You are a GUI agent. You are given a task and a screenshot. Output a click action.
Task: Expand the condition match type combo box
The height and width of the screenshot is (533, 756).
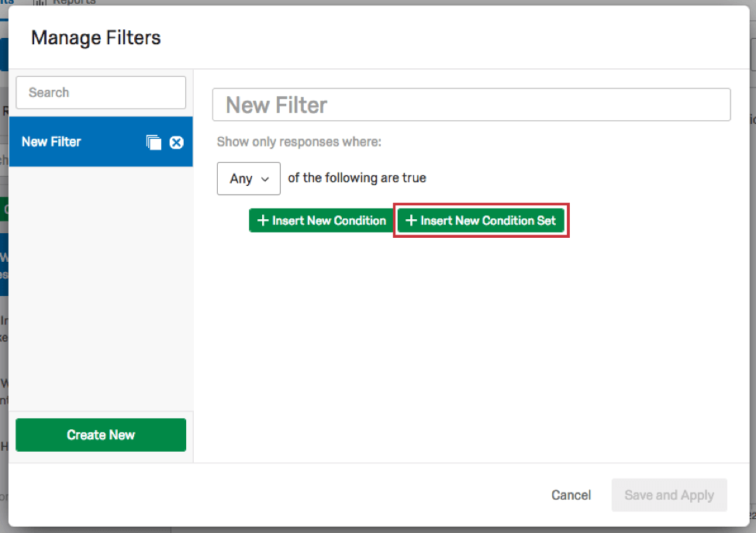click(248, 178)
